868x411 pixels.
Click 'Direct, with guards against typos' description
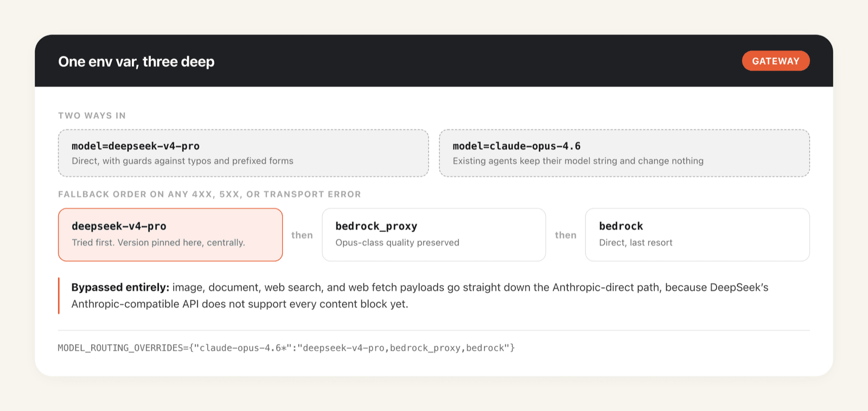click(x=182, y=161)
